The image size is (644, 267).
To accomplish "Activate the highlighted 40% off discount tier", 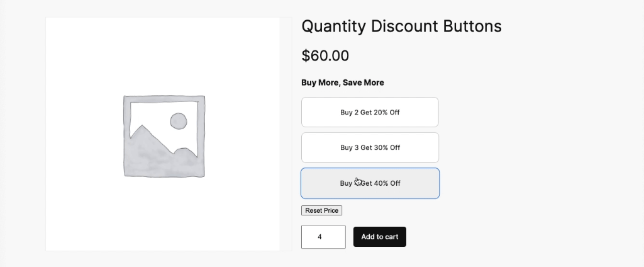I will point(370,183).
